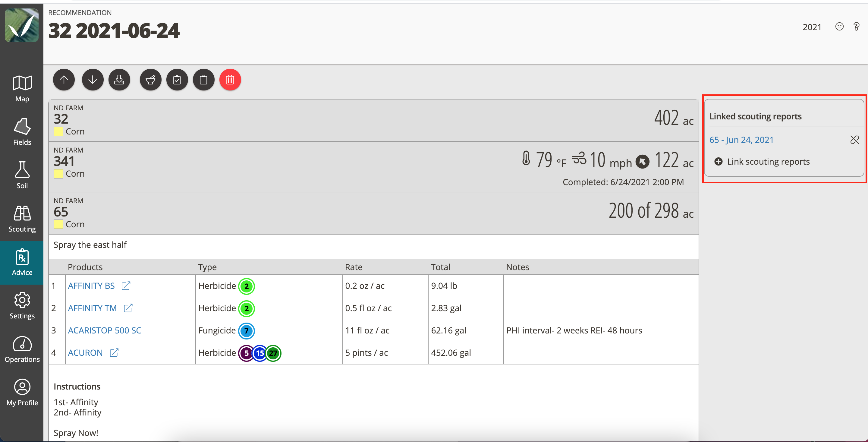The width and height of the screenshot is (868, 442).
Task: Click the Instructions heading
Action: tap(77, 386)
